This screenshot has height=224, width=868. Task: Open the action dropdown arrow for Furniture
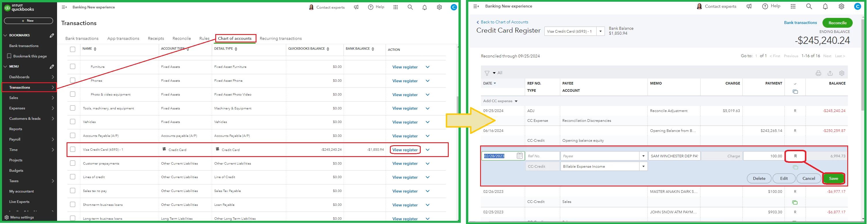pos(428,67)
